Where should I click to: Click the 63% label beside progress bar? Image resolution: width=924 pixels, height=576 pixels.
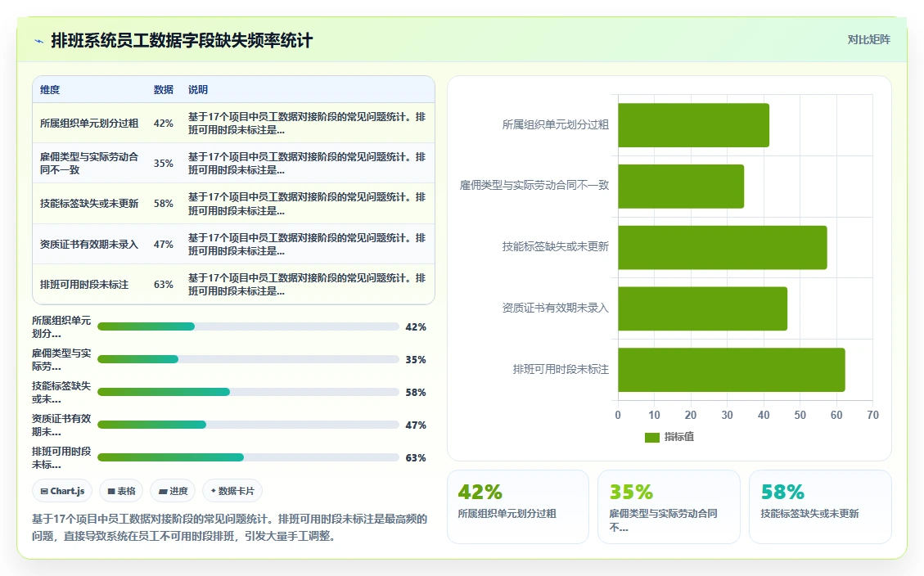[416, 457]
